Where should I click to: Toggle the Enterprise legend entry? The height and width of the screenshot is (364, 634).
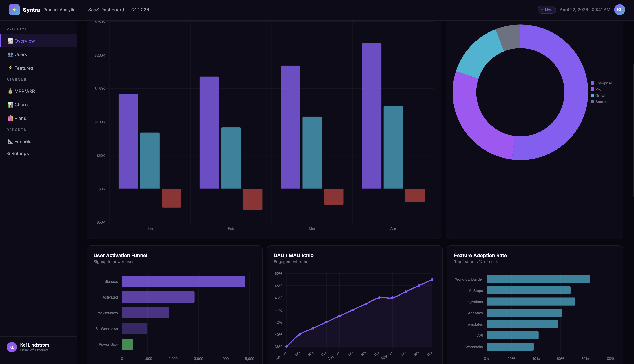[601, 83]
